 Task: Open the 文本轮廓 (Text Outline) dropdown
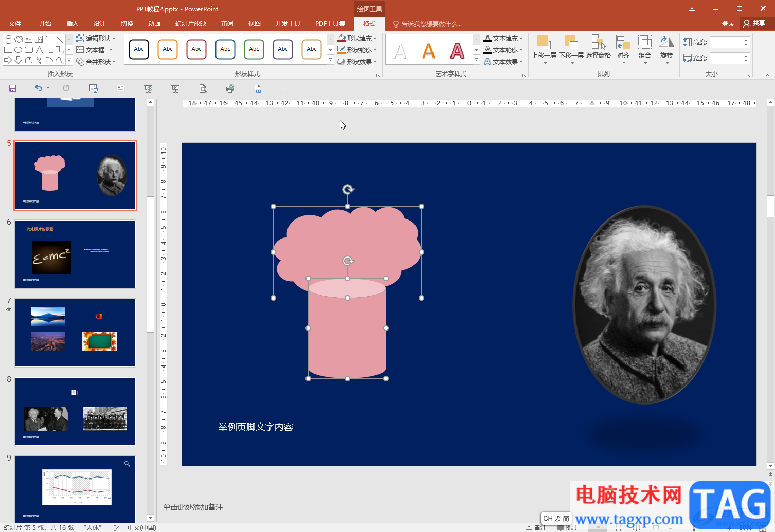tap(503, 50)
